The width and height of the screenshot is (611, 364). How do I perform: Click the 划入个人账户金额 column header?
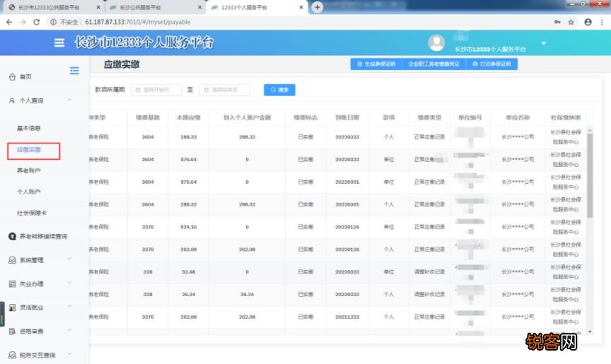pos(247,117)
